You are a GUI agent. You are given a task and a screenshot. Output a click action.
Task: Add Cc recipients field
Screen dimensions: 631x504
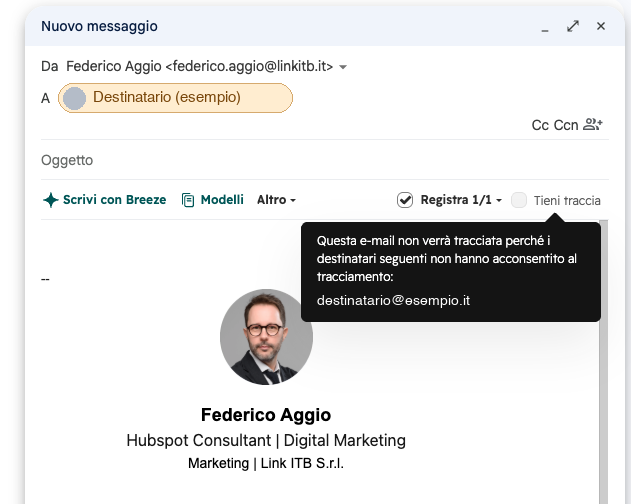pyautogui.click(x=540, y=125)
